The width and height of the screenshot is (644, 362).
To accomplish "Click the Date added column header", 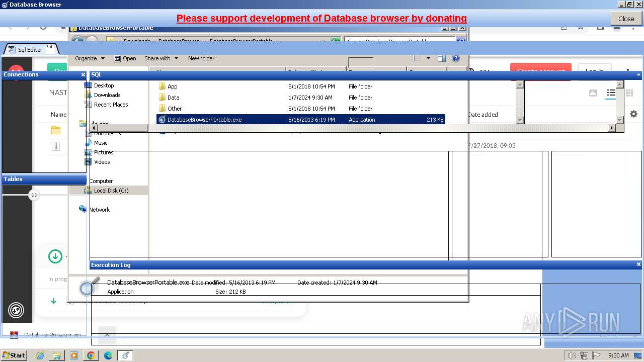I will 483,115.
